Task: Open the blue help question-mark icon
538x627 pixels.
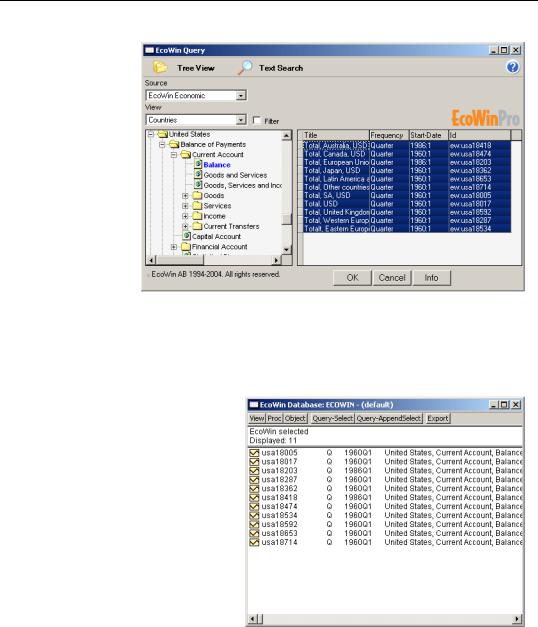Action: pos(512,67)
